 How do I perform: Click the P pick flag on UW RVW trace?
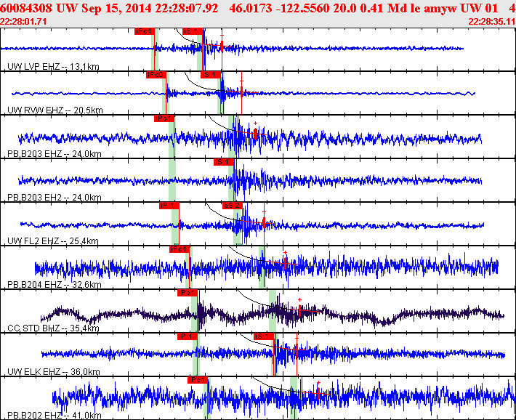155,75
